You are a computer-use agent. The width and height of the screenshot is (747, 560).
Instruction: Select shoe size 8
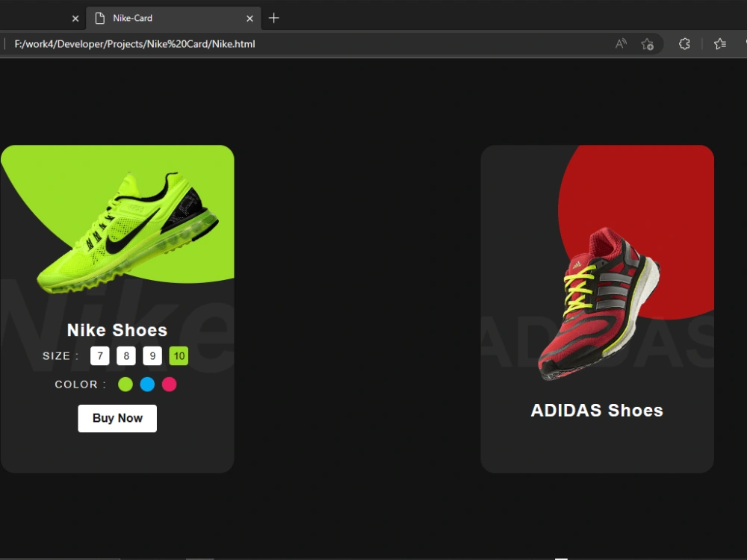pyautogui.click(x=126, y=356)
